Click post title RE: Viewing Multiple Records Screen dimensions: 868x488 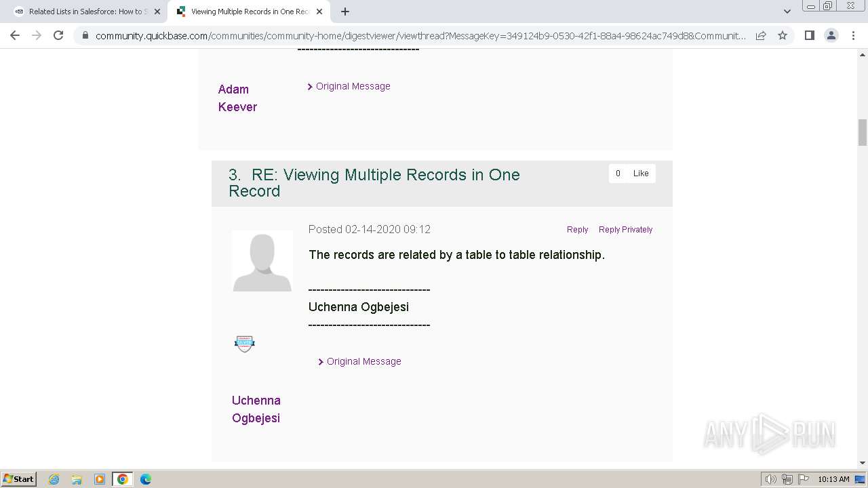374,183
